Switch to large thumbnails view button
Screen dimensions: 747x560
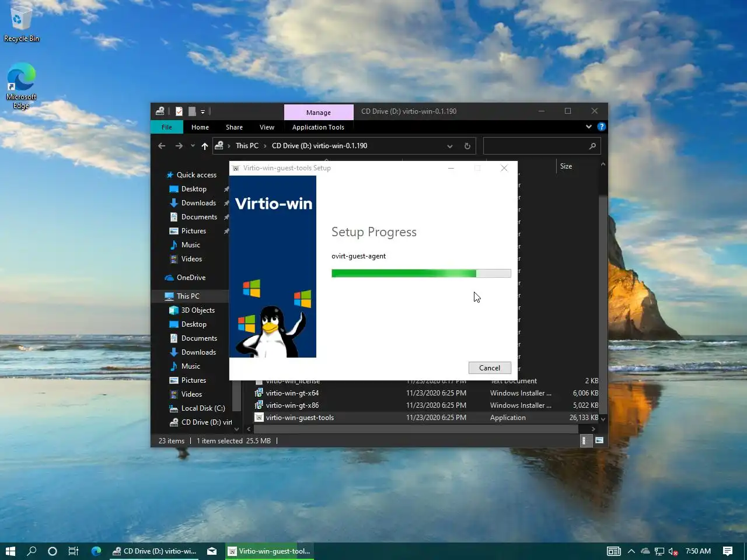pos(599,441)
